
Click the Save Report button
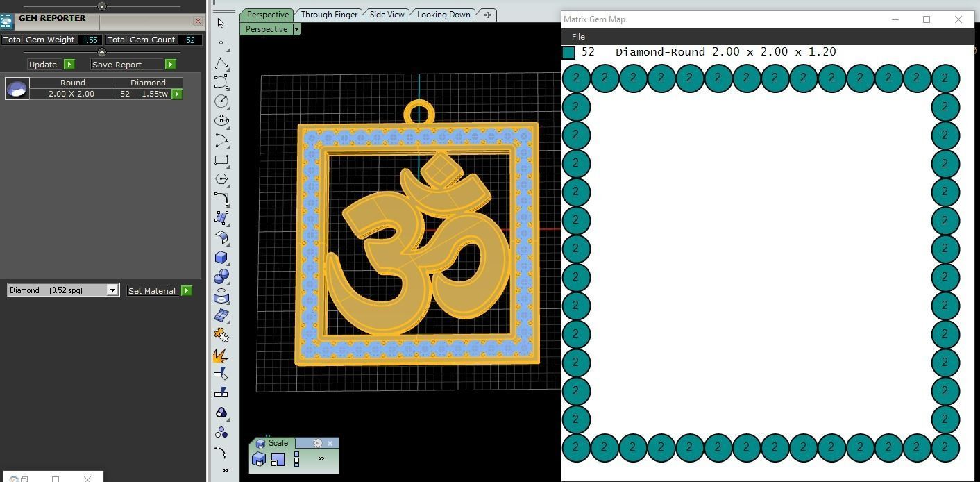pos(127,65)
